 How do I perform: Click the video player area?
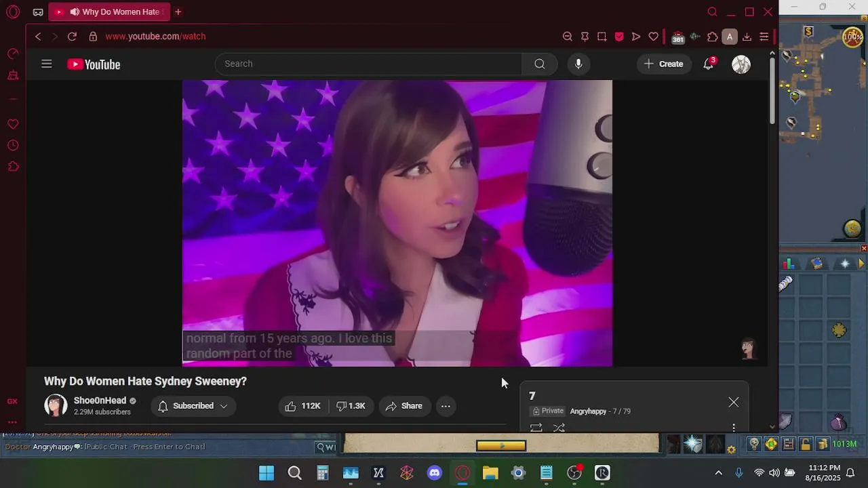[397, 223]
